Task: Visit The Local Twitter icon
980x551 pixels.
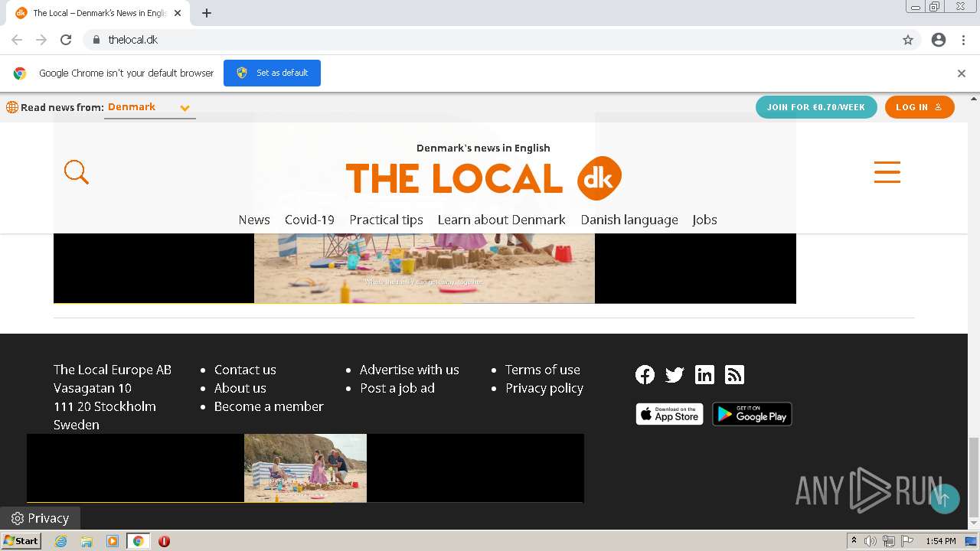Action: coord(675,374)
